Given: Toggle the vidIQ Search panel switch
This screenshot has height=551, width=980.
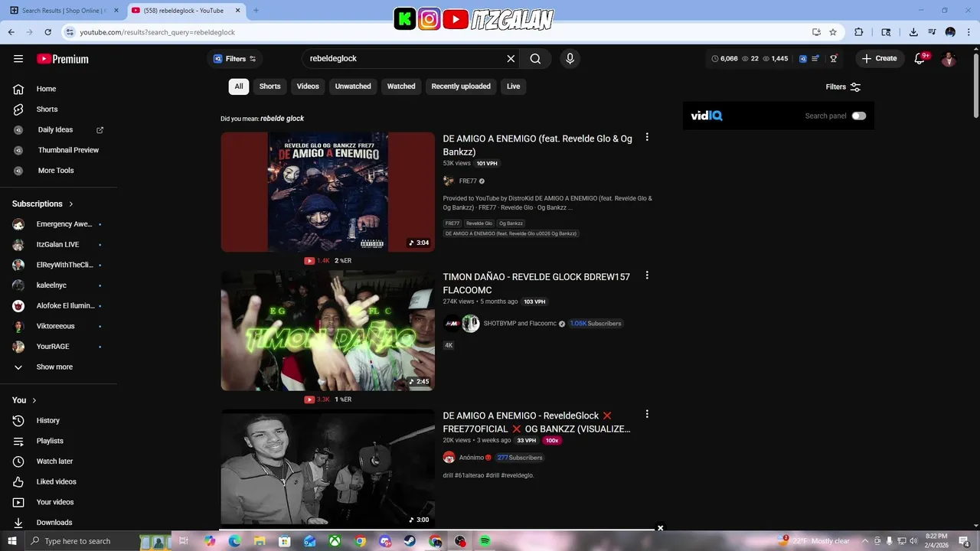Looking at the screenshot, I should [x=859, y=116].
